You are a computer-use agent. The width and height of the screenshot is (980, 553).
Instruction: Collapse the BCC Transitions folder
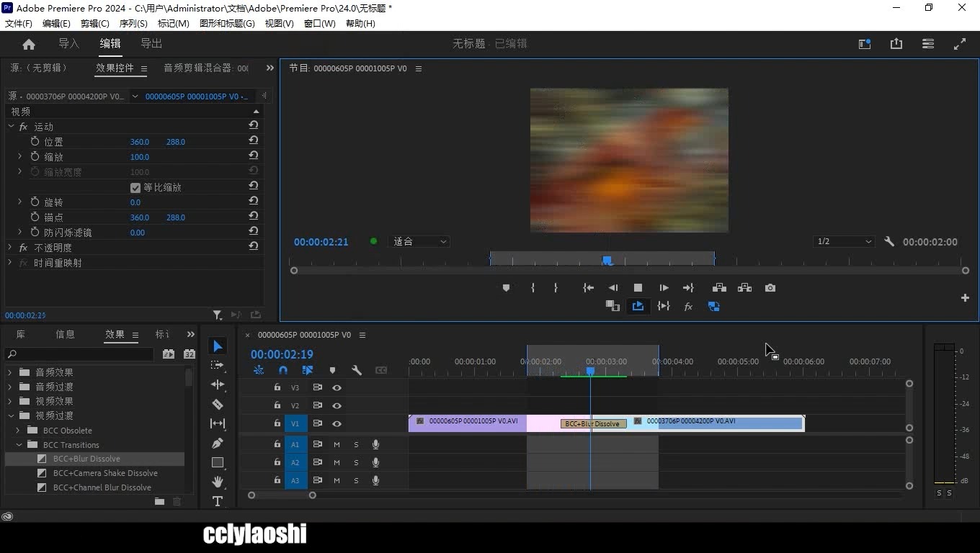click(19, 445)
